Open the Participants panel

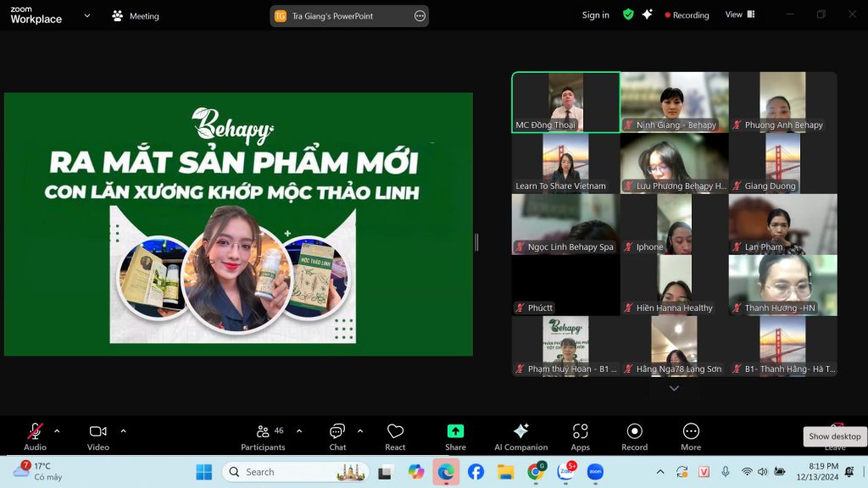[263, 436]
